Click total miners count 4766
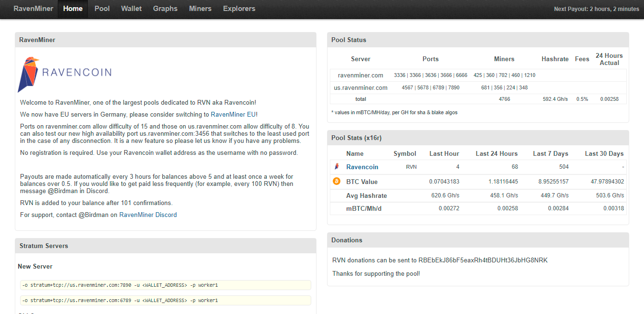 (x=505, y=99)
